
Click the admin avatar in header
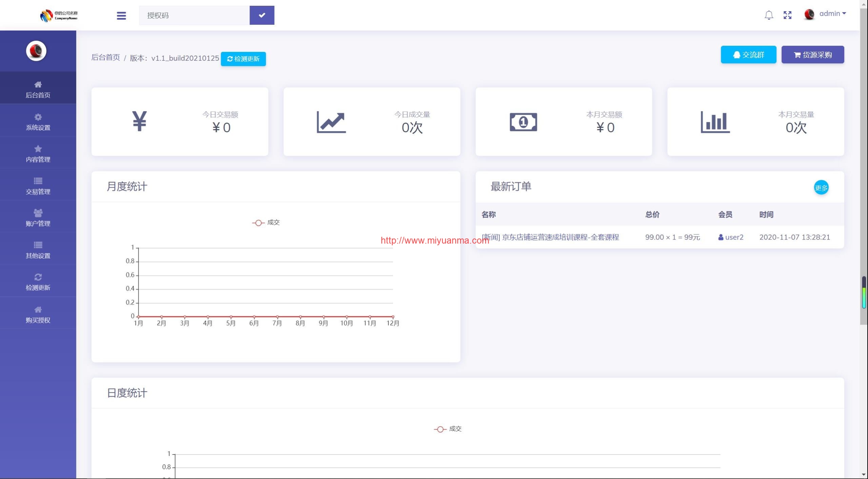pyautogui.click(x=809, y=14)
